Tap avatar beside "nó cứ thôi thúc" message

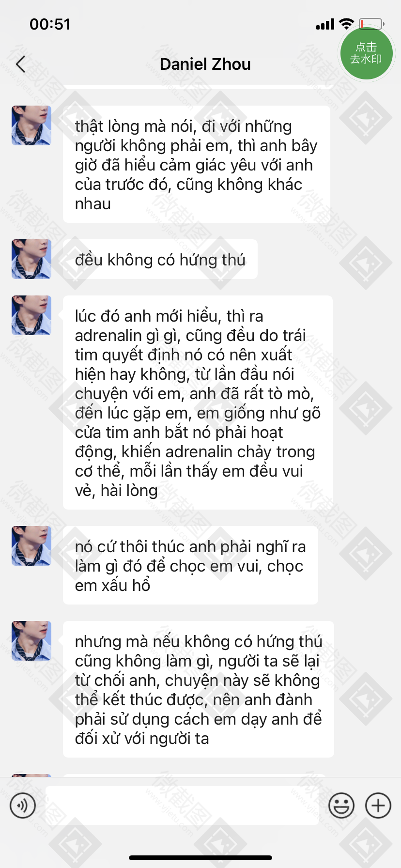click(x=31, y=546)
